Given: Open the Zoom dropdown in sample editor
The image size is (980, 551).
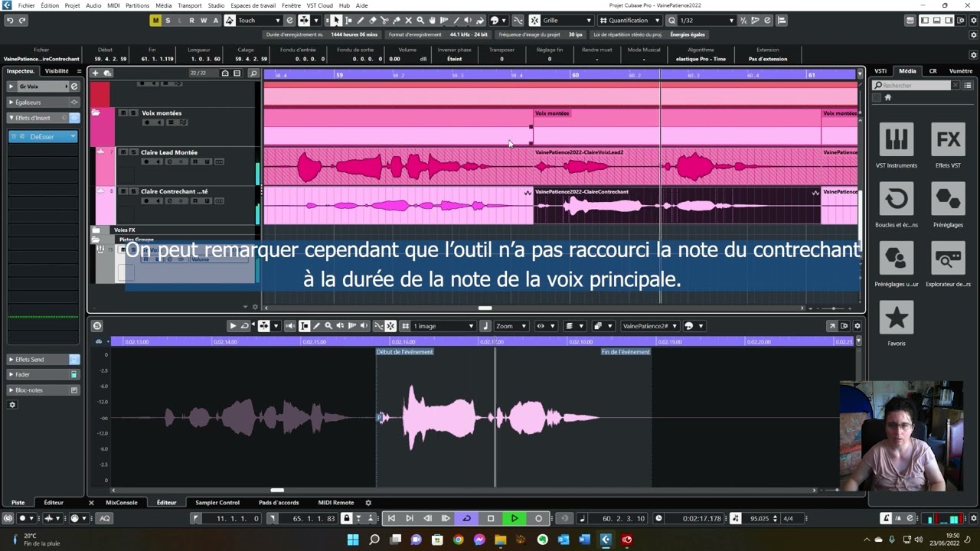Looking at the screenshot, I should click(511, 326).
